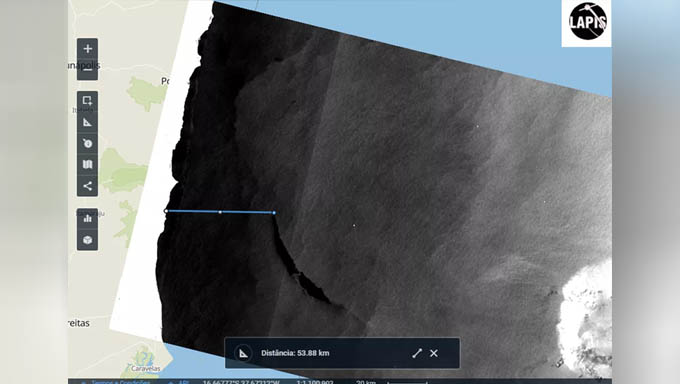Click the Caravelas map label
680x384 pixels.
coord(145,368)
